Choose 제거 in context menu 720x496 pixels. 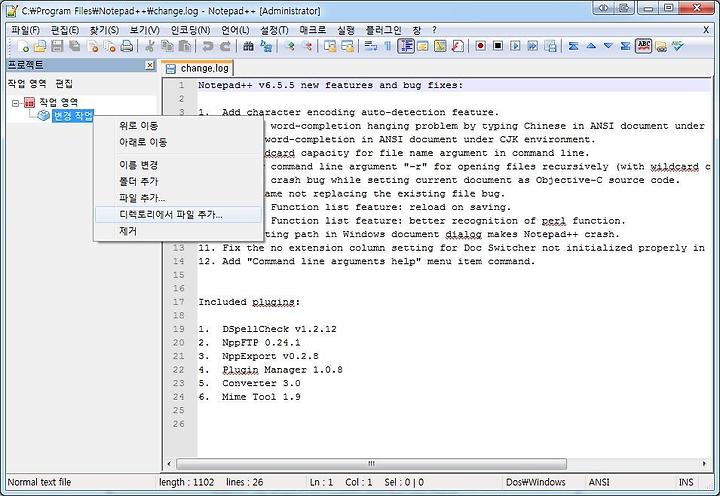178,231
